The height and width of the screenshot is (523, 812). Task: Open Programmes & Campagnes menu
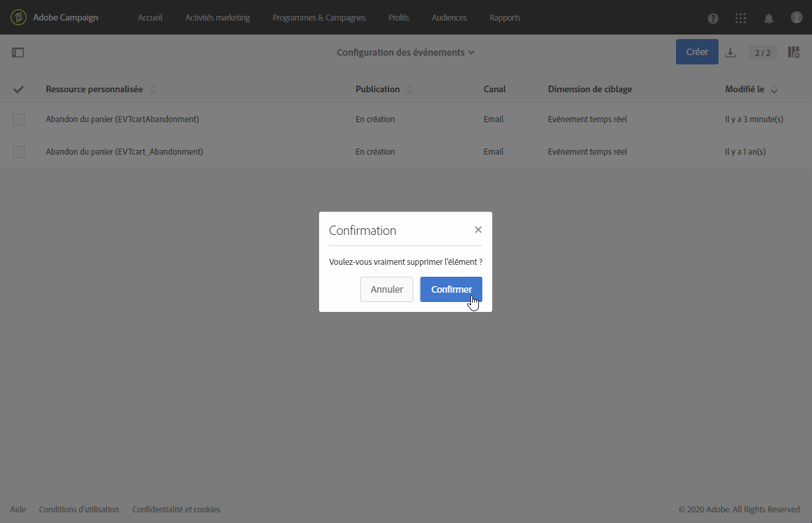(319, 18)
